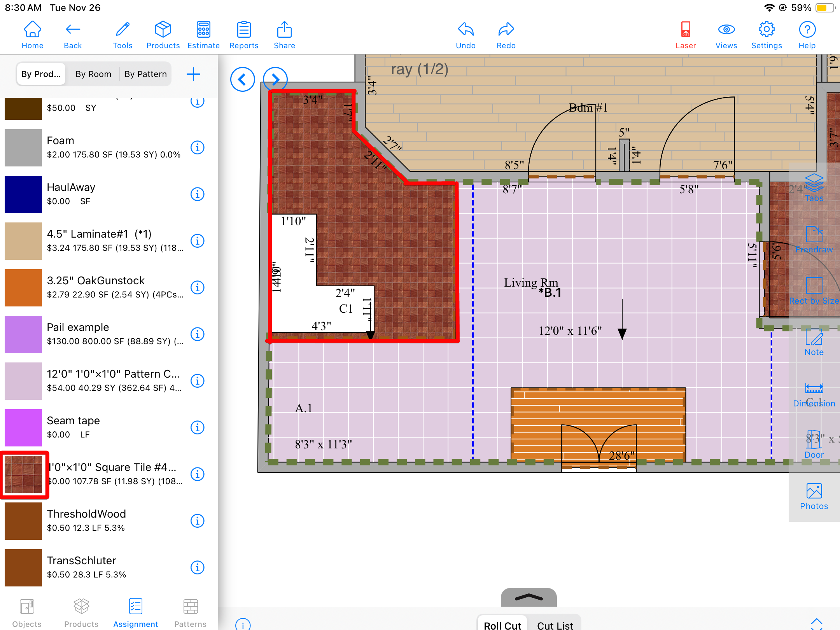Viewport: 840px width, 630px height.
Task: Go to next page arrow
Action: (275, 79)
